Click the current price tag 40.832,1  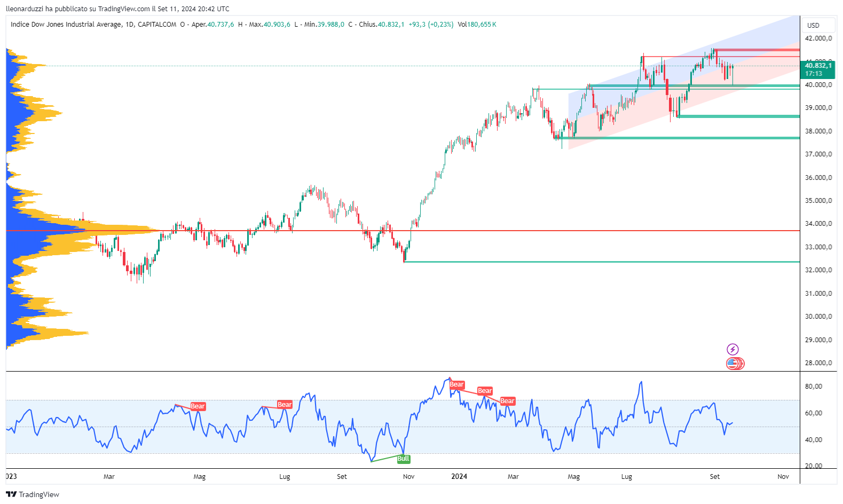[x=818, y=66]
